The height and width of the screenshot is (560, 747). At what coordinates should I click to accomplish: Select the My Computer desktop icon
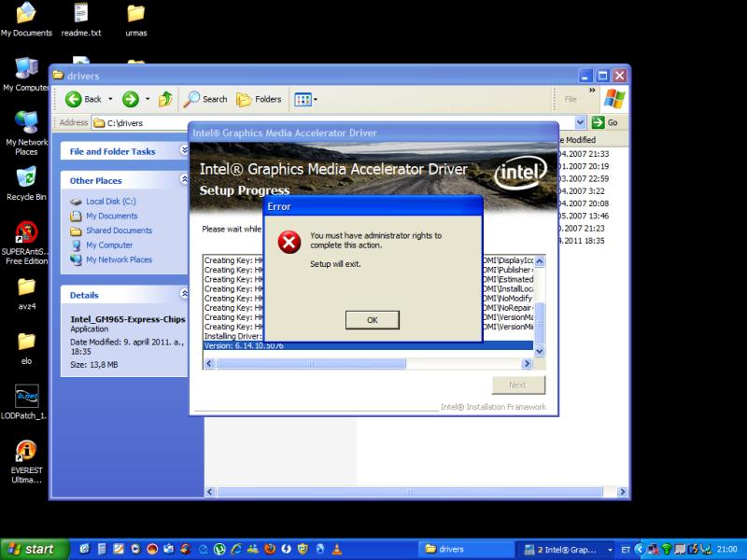25,75
